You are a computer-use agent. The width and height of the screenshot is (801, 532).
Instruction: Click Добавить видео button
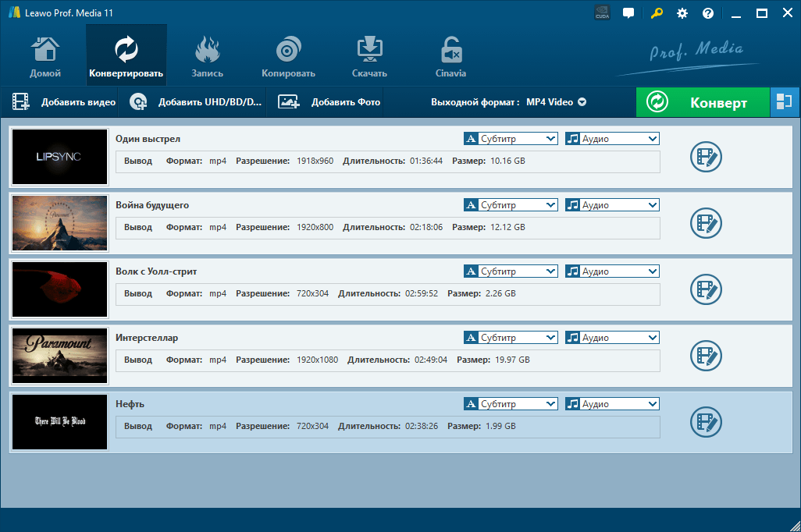pos(64,102)
